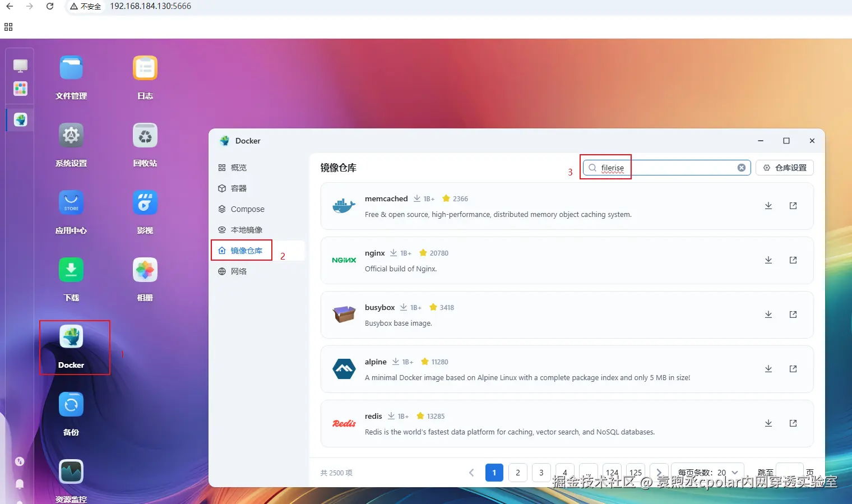
Task: Focus the filerise search input field
Action: coord(667,168)
